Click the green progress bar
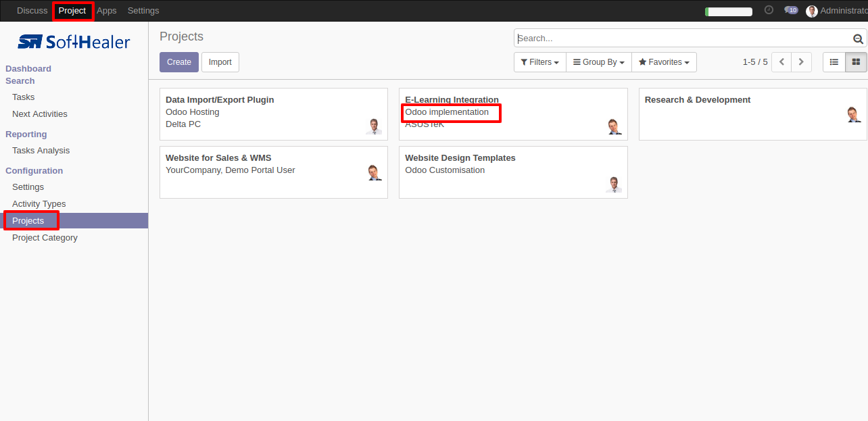This screenshot has height=421, width=868. point(729,11)
